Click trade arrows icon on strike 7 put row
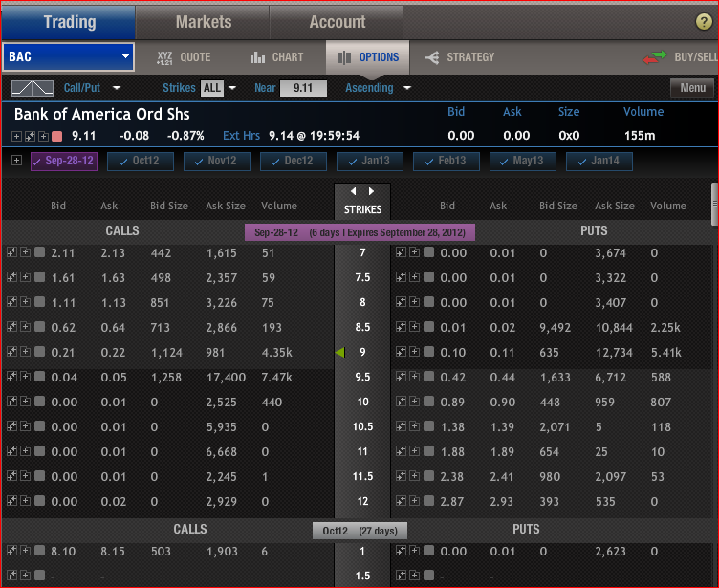 click(x=401, y=252)
